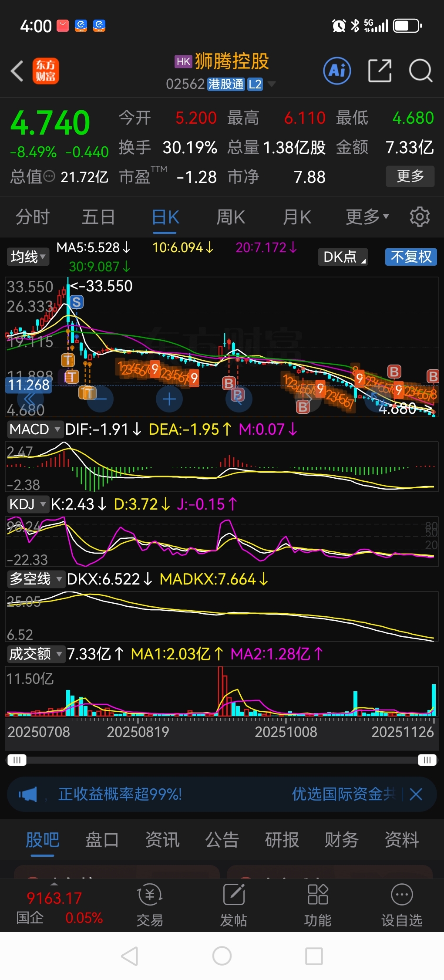This screenshot has height=980, width=444.
Task: Open 优选国际资金 promo link
Action: coord(344,794)
